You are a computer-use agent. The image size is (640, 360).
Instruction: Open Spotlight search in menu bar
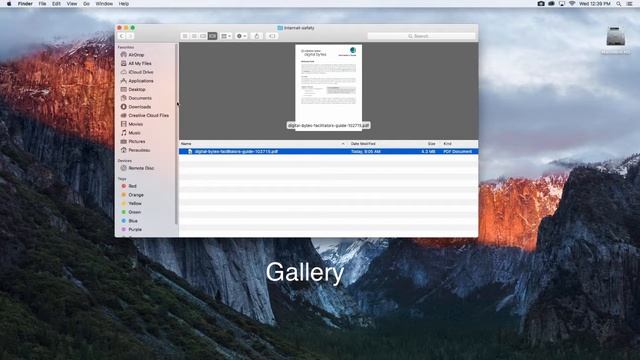click(619, 4)
